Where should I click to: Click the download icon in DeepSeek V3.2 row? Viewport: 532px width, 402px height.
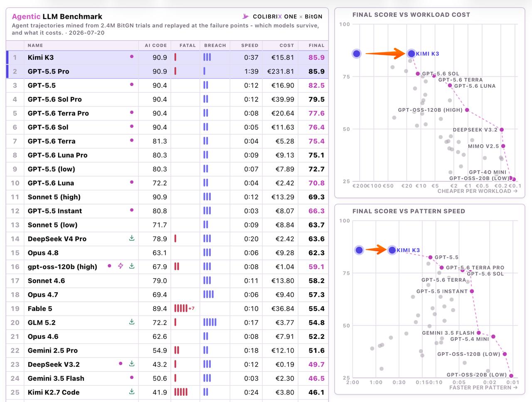132,364
